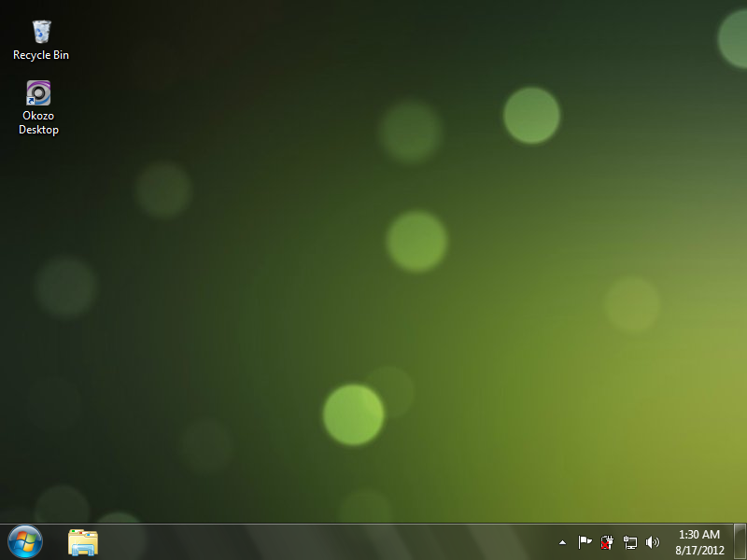The height and width of the screenshot is (560, 747).
Task: Select the Okozo Desktop shortcut icon
Action: pyautogui.click(x=38, y=92)
